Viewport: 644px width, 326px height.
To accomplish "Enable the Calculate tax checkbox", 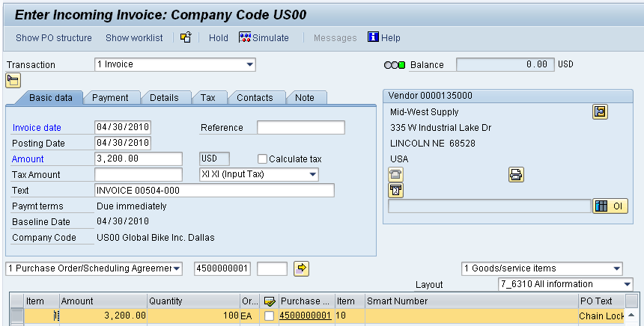I will point(262,159).
